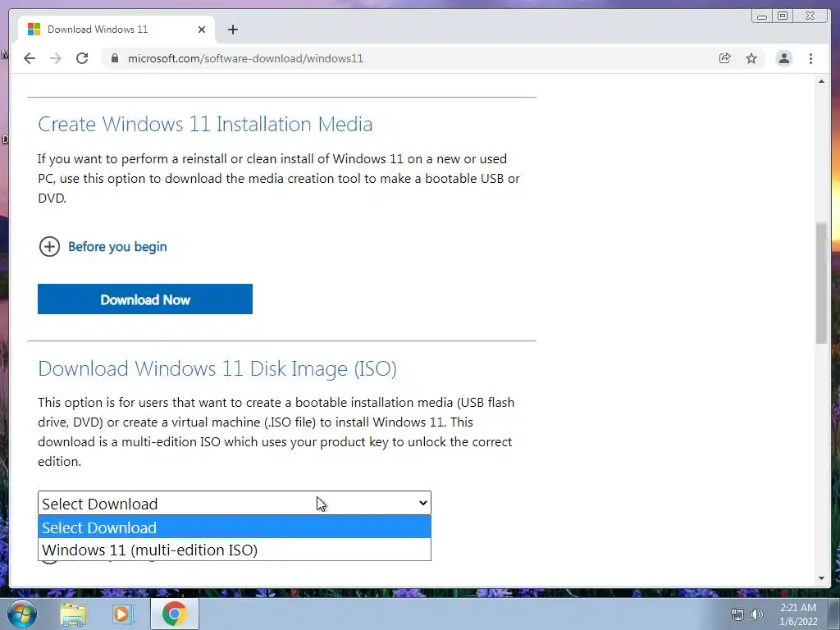Reload the Microsoft download page

coord(82,58)
